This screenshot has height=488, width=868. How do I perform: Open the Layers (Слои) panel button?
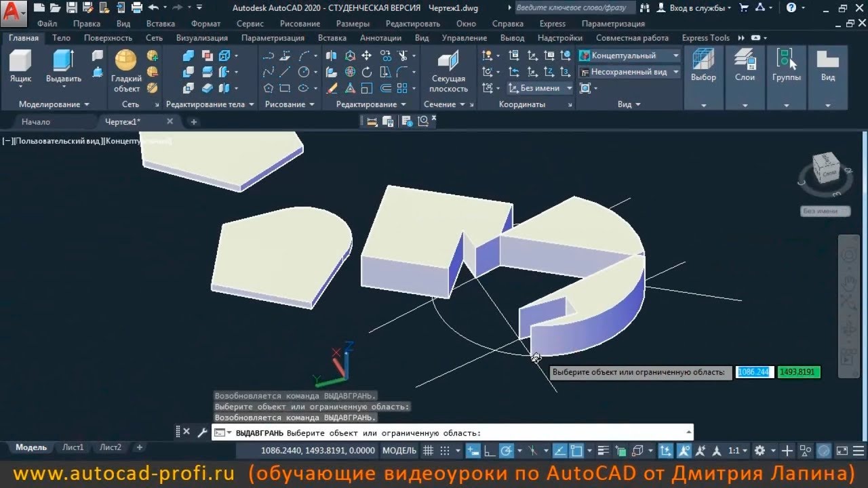coord(745,77)
